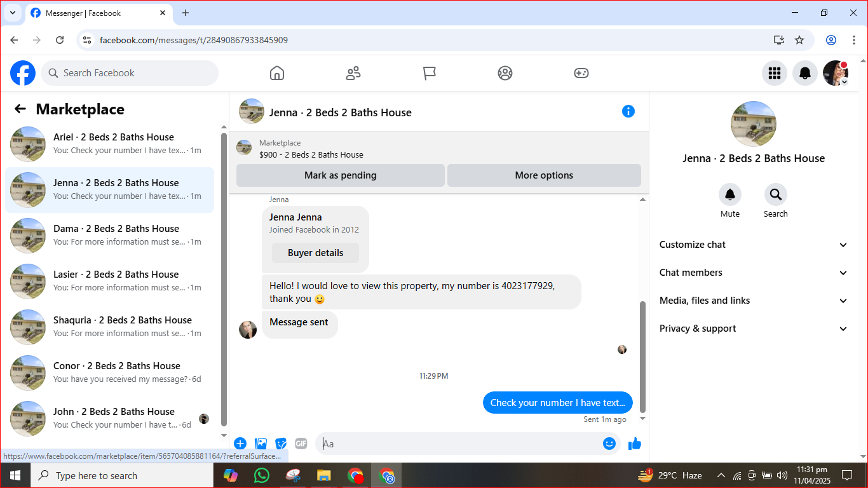The height and width of the screenshot is (488, 868).
Task: Open Copilot from the taskbar
Action: tap(231, 475)
